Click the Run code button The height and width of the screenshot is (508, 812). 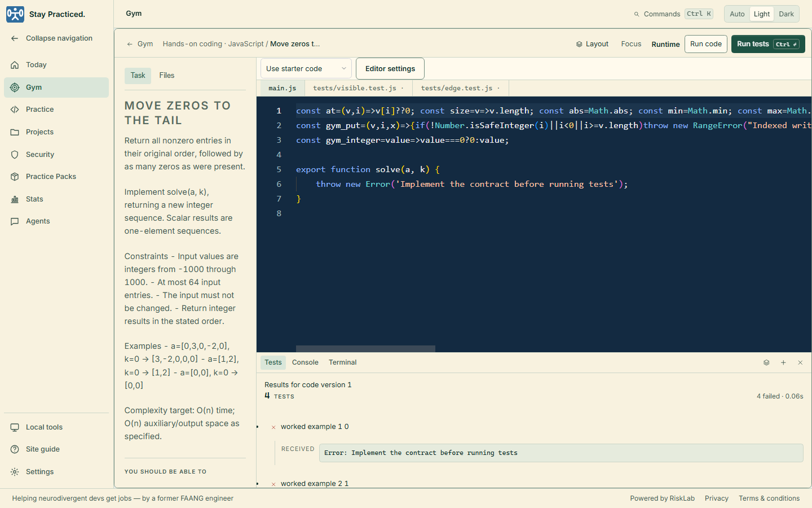click(706, 44)
